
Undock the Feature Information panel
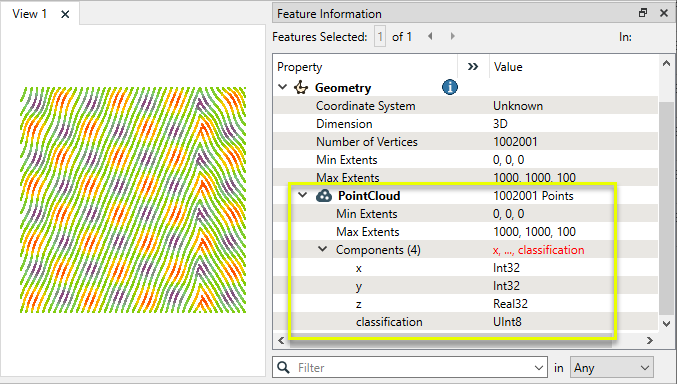click(643, 13)
